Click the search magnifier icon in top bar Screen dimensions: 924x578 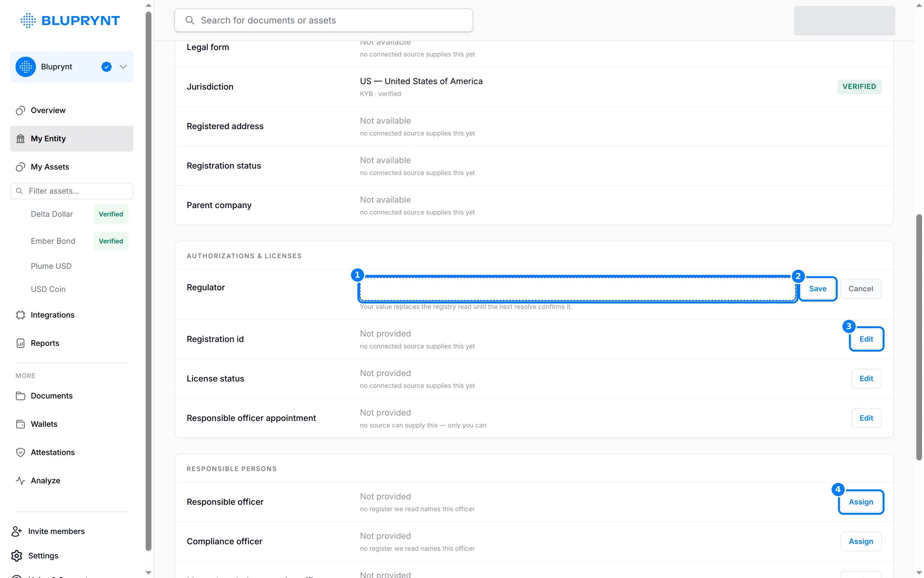pyautogui.click(x=190, y=20)
